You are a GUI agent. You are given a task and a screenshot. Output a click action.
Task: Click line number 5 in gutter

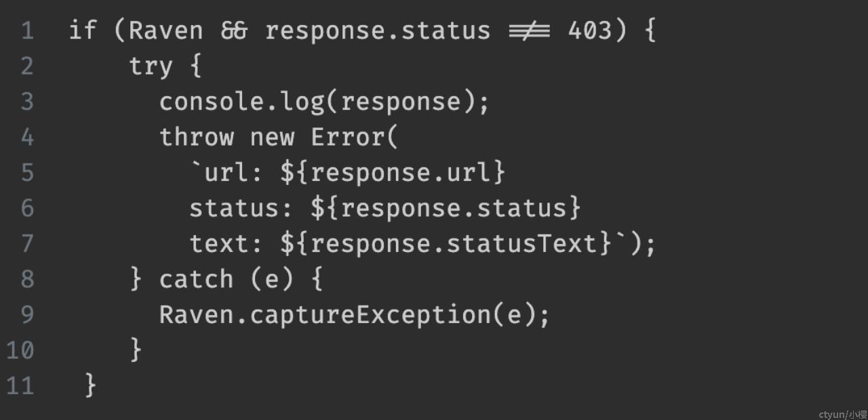(27, 173)
